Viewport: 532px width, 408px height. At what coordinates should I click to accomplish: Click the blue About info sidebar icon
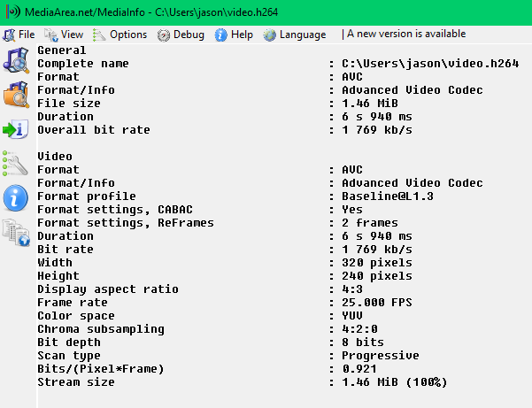point(16,198)
